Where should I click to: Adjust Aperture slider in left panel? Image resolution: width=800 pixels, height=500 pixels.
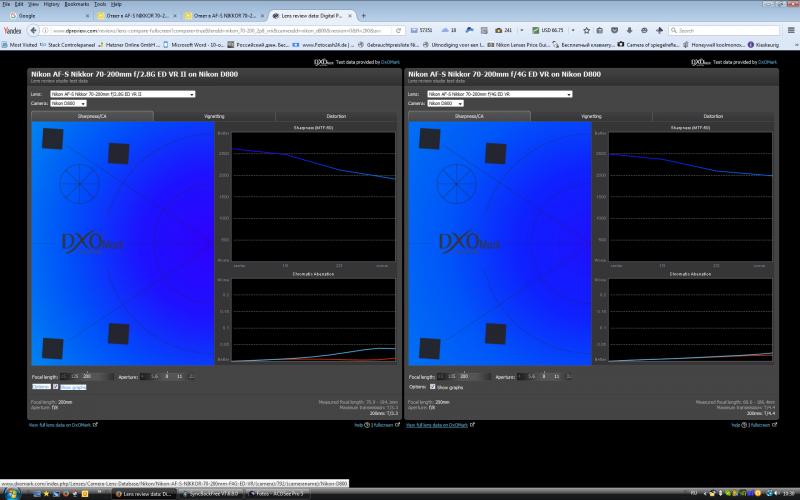tap(167, 376)
